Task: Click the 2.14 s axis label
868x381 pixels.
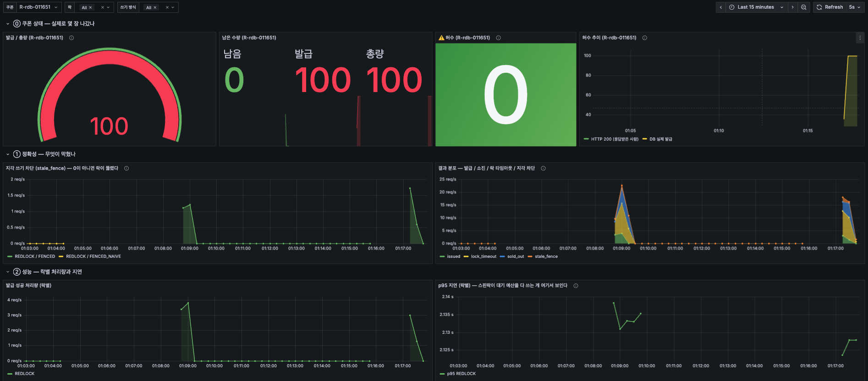Action: [x=448, y=297]
